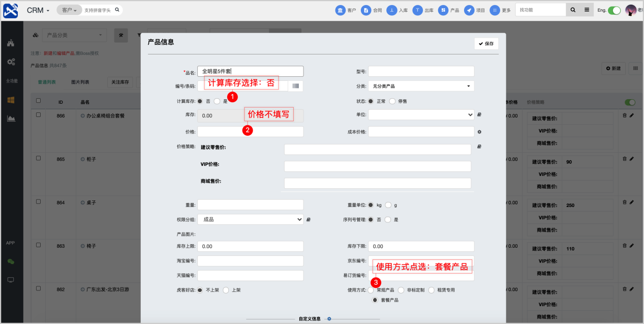Expand row 广东出发-北京3日游 arrow
Screen dimensions: 644x324
point(83,289)
